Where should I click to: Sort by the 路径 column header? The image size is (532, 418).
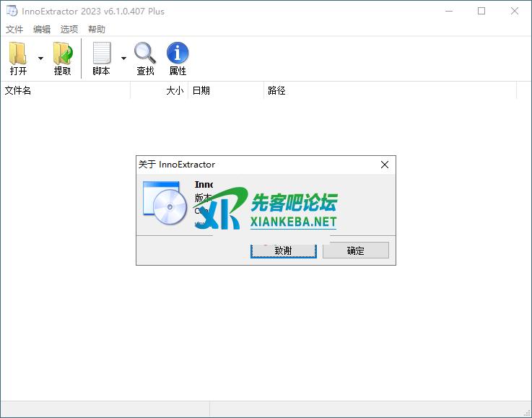tap(391, 90)
